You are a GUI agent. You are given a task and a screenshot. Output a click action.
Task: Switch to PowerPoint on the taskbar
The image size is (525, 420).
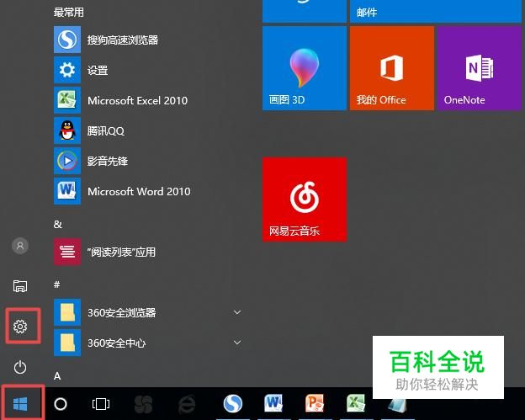point(315,403)
